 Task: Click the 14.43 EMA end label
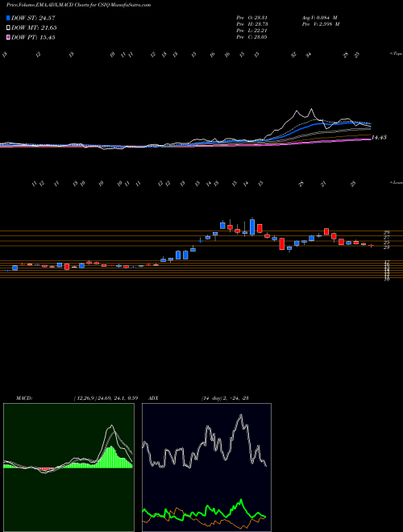coord(380,137)
